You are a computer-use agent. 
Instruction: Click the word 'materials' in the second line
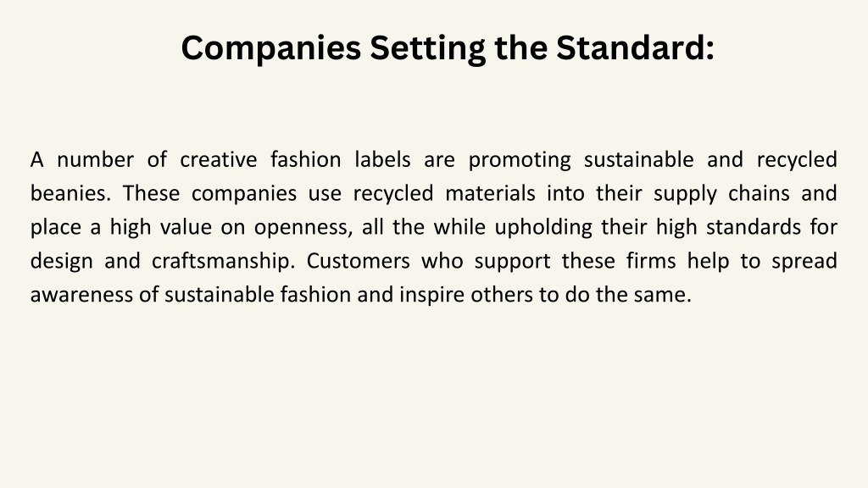tap(490, 194)
